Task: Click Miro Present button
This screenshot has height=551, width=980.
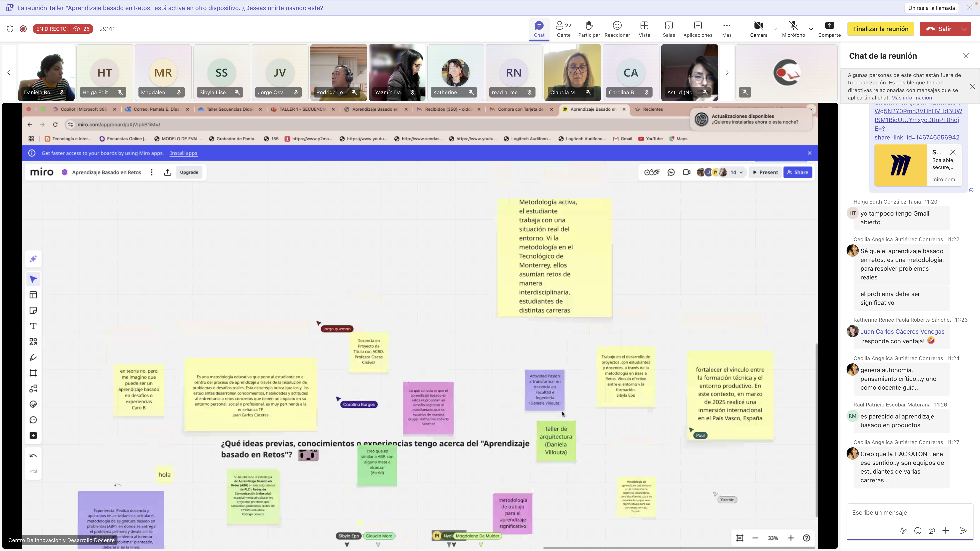Action: (765, 172)
